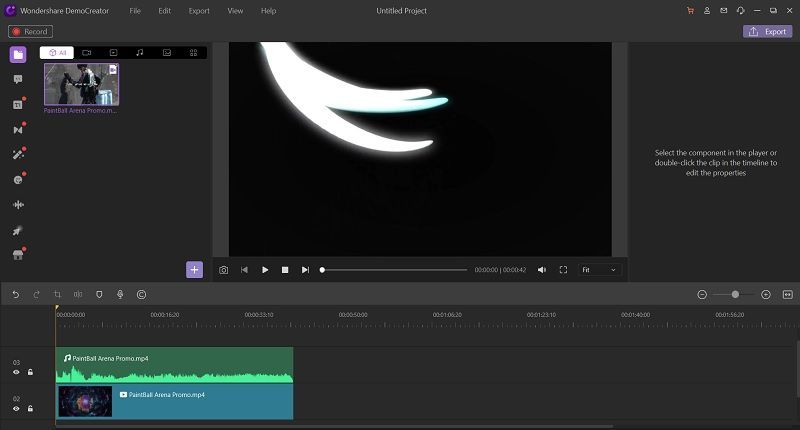The width and height of the screenshot is (800, 430).
Task: Jump to next frame in the player
Action: coord(305,270)
